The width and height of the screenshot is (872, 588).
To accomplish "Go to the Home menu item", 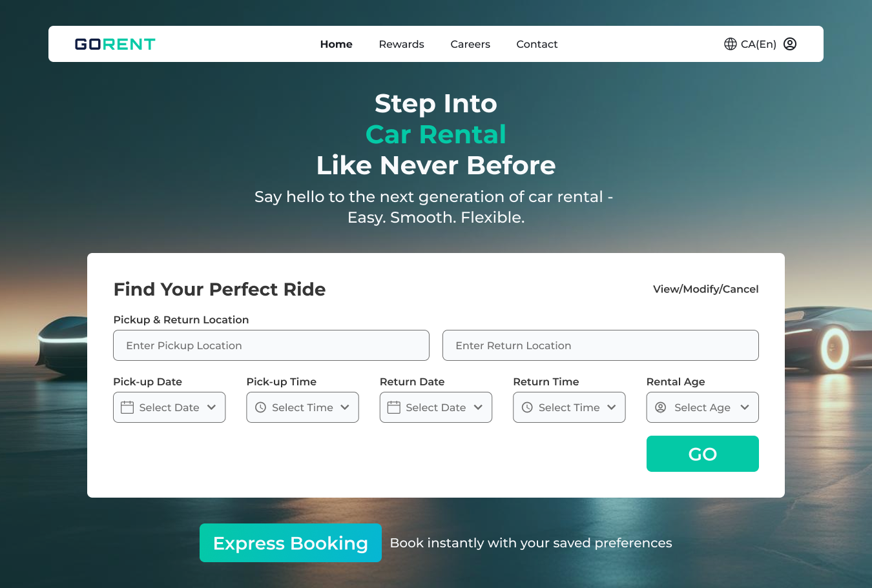I will (336, 44).
